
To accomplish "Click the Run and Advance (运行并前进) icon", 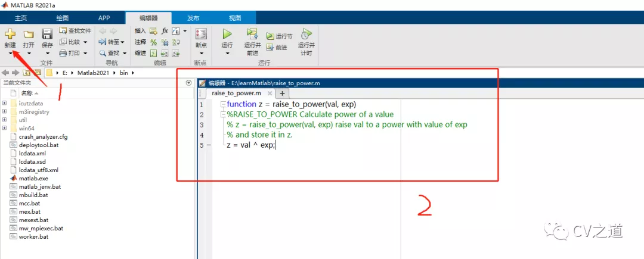I will click(x=252, y=34).
